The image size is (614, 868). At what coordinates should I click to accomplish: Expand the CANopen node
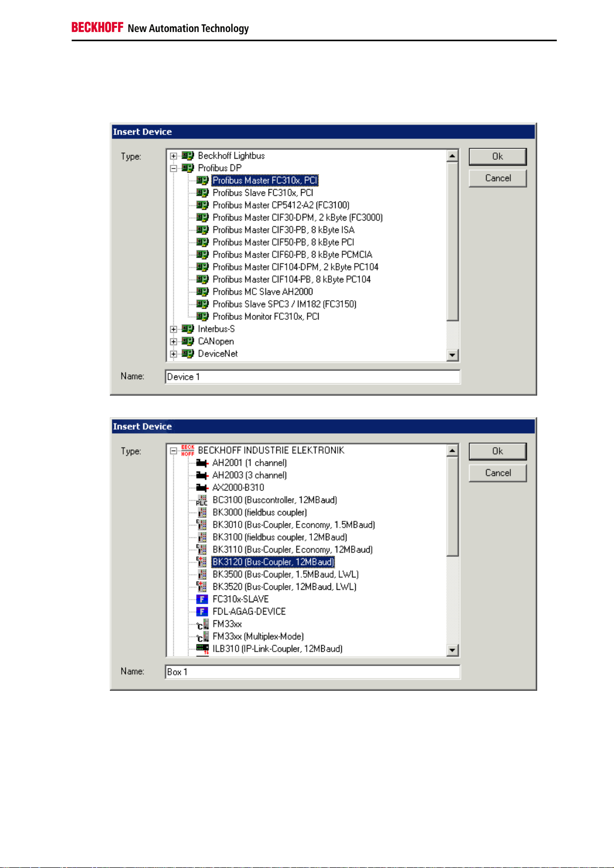point(174,342)
